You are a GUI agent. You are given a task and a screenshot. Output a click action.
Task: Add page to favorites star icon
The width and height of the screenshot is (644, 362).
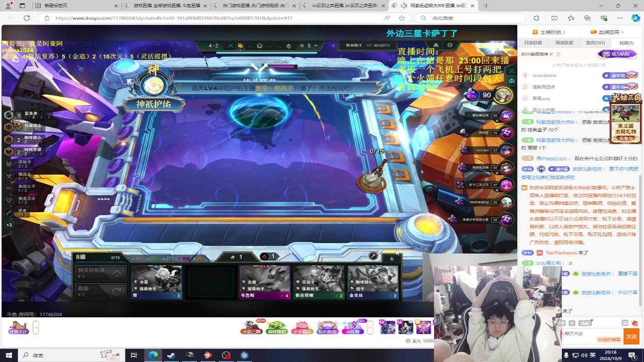pyautogui.click(x=401, y=18)
